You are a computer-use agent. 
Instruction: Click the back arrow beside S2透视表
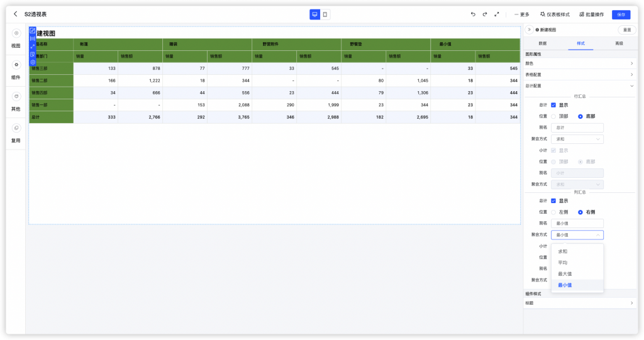pos(16,14)
